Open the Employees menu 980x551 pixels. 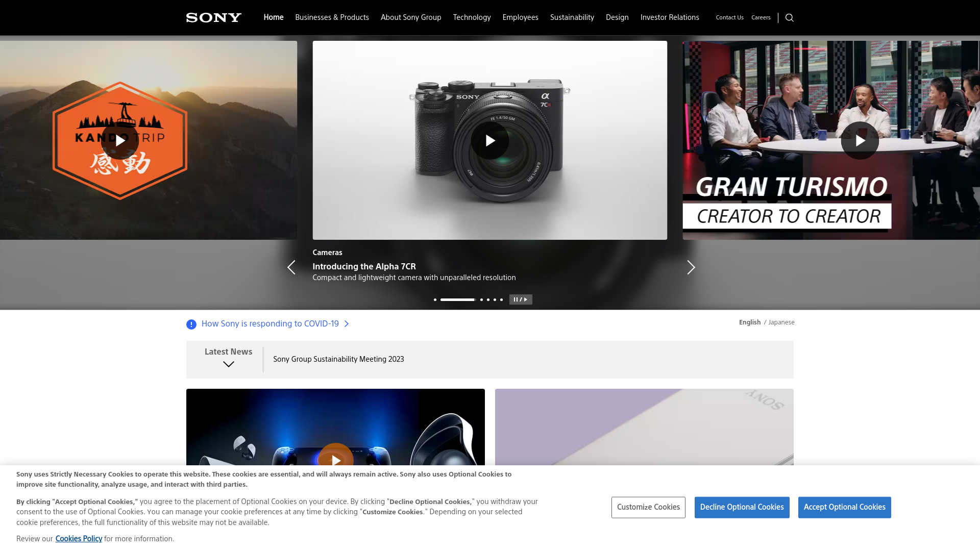(x=520, y=17)
